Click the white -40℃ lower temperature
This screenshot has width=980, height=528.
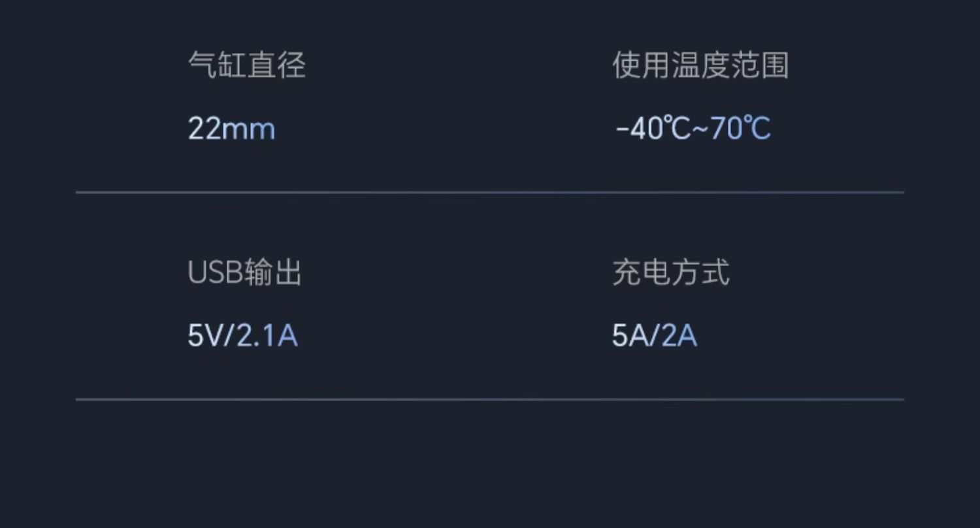653,129
